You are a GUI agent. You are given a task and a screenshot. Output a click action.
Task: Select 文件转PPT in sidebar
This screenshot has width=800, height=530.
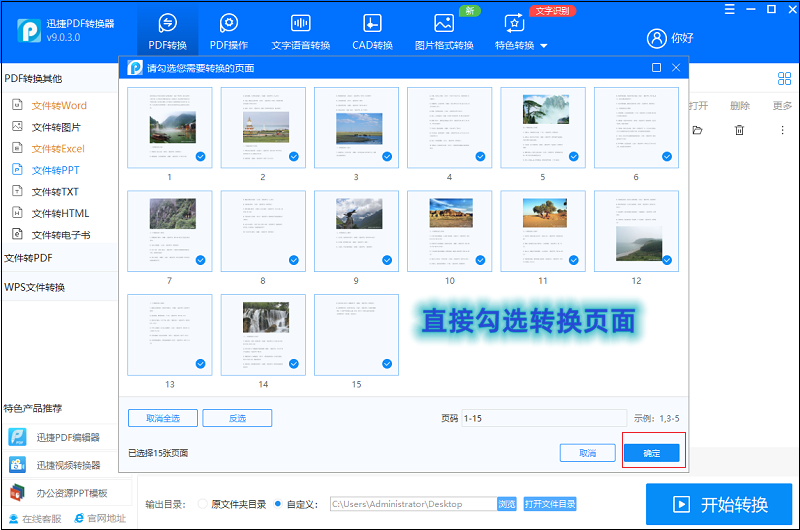coord(55,170)
